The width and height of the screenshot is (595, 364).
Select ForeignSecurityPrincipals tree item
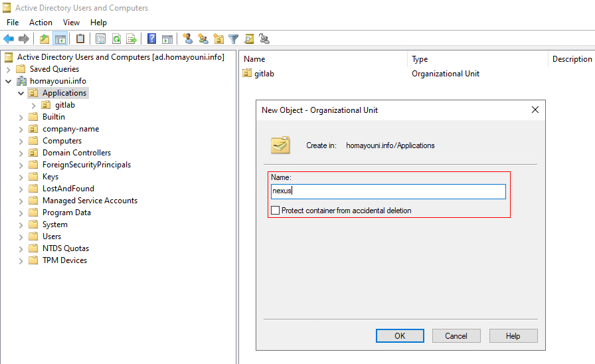tap(86, 165)
